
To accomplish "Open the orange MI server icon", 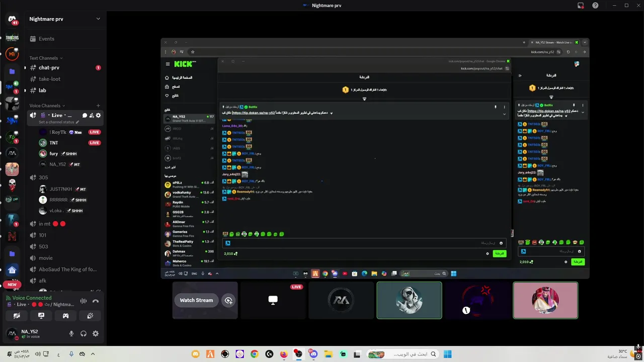I will (x=12, y=54).
